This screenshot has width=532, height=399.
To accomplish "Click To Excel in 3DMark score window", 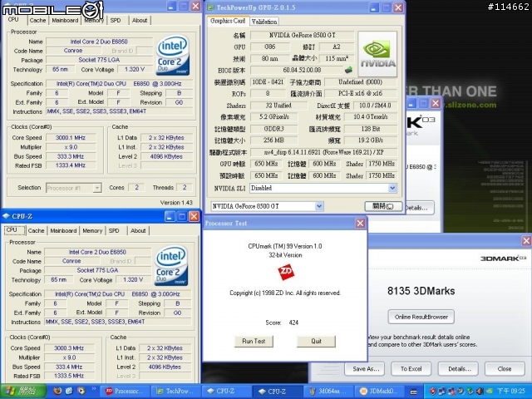I will [411, 369].
